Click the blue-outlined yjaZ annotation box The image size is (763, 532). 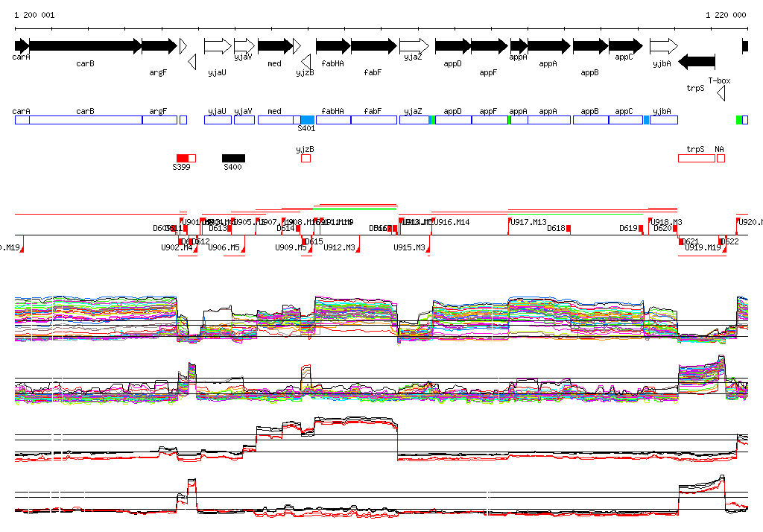coord(414,120)
